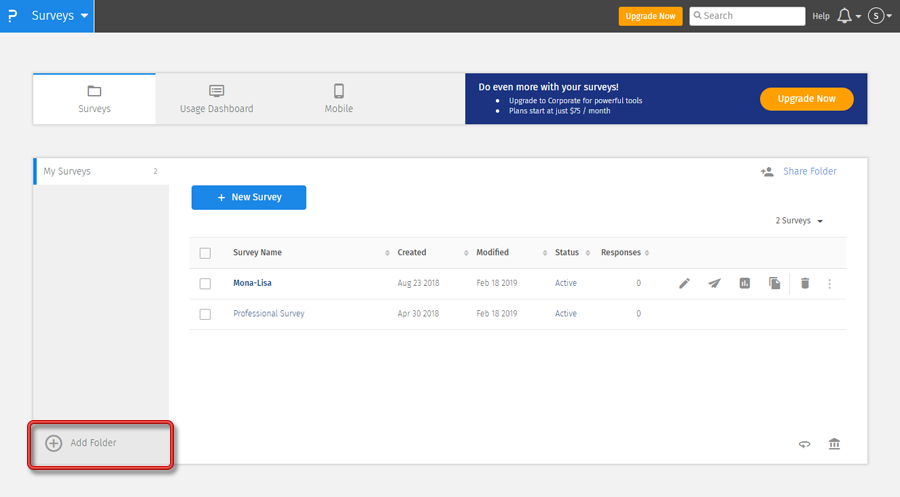Open the bar chart analytics icon
900x497 pixels.
pos(745,284)
